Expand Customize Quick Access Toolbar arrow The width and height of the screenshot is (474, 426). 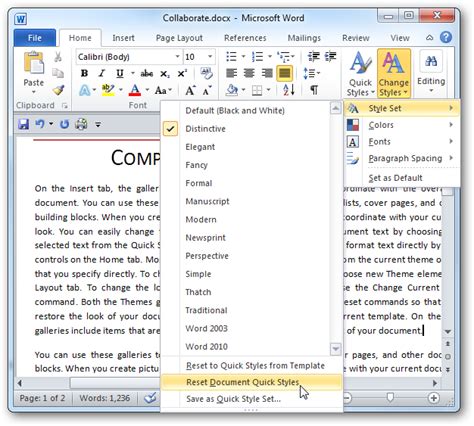coord(98,124)
